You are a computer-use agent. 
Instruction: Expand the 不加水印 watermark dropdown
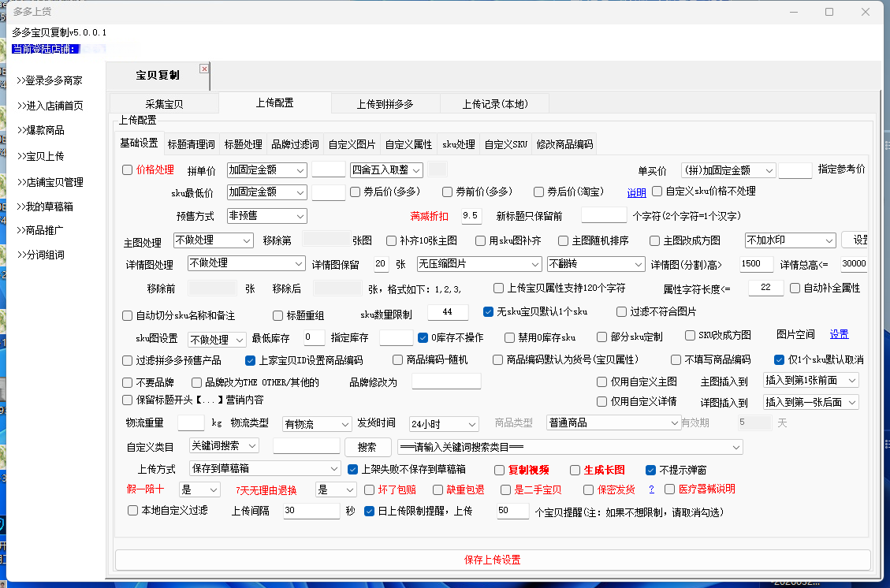tap(790, 240)
